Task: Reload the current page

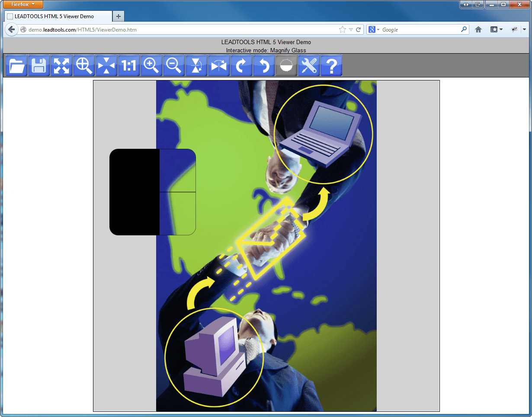Action: (x=359, y=30)
